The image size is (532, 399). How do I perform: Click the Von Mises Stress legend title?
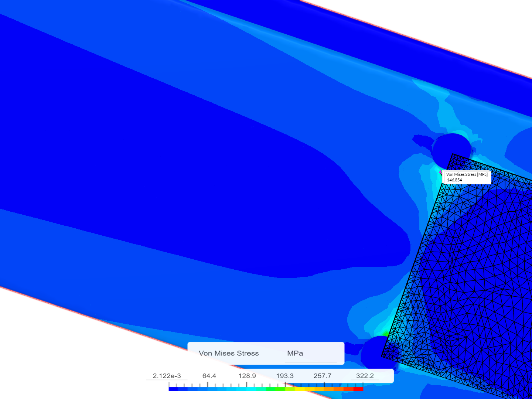tap(229, 353)
